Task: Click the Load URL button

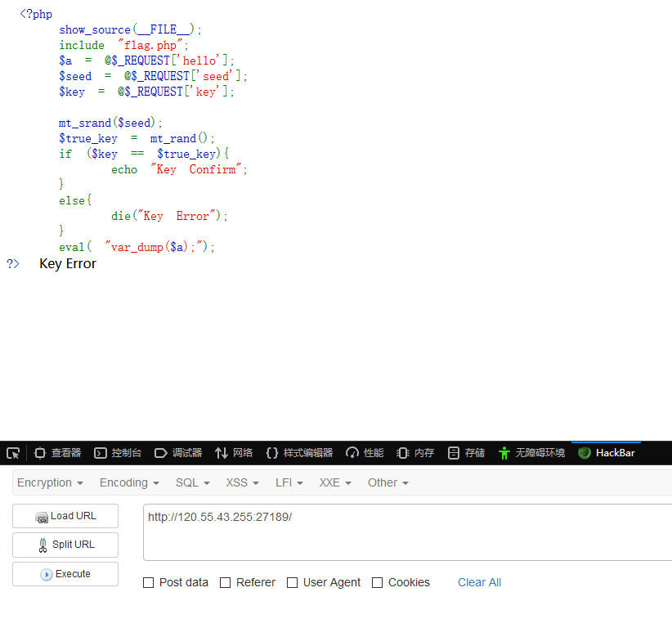Action: (x=65, y=516)
